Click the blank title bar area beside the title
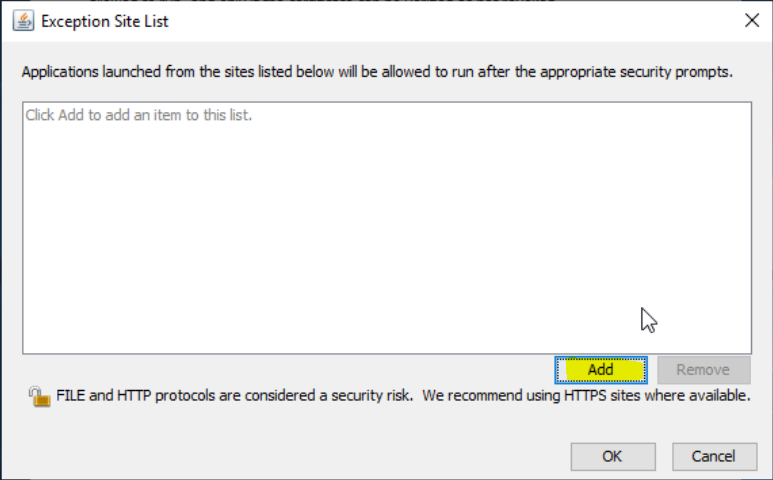Viewport: 773px width, 480px height. [x=454, y=21]
